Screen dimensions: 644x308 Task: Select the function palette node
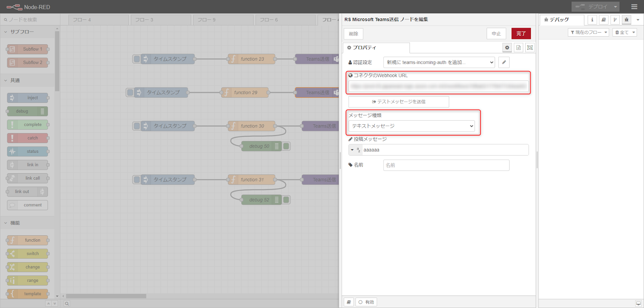27,240
